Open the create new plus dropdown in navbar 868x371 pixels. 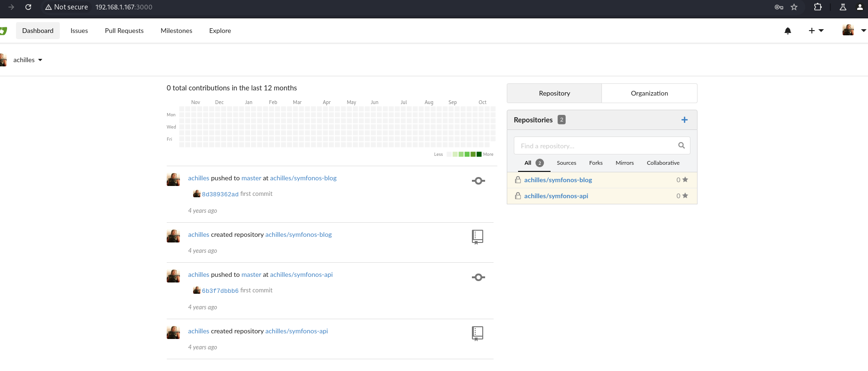click(x=816, y=31)
